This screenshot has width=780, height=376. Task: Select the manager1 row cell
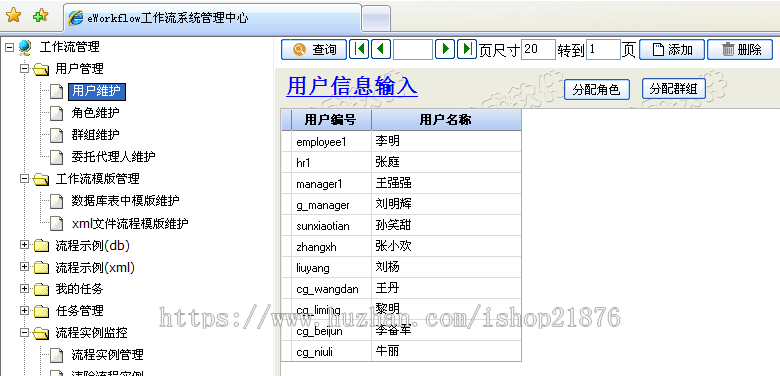point(331,184)
